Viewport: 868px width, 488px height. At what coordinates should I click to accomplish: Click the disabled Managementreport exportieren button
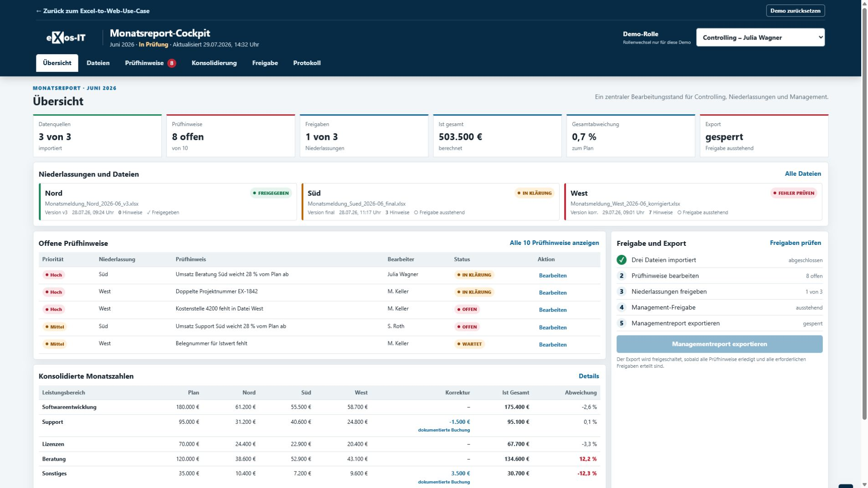coord(719,344)
